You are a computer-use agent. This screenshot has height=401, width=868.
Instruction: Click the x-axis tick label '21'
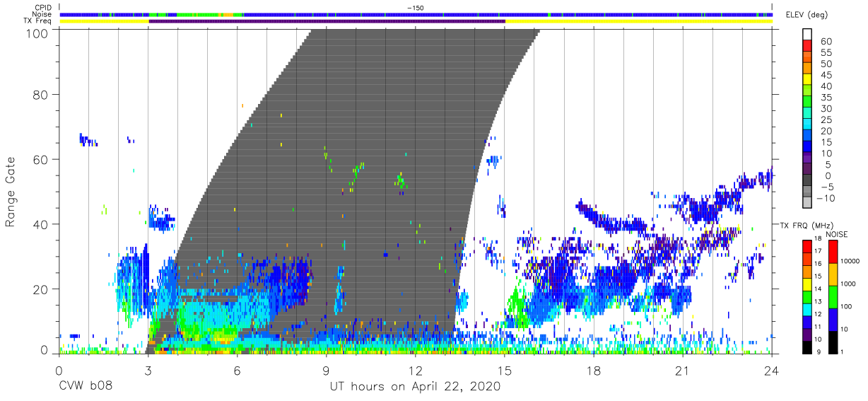click(x=683, y=371)
